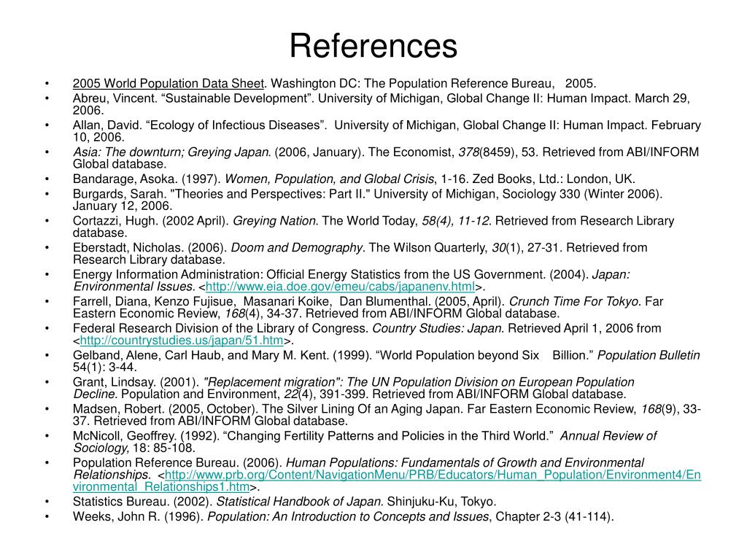Click the Crunch Time For Tokyo title

coord(573,301)
